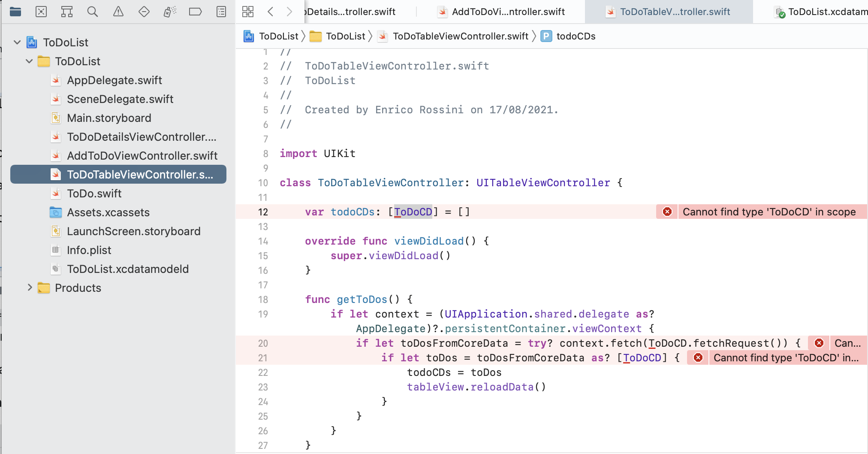Open LaunchScreen.storyboard file
This screenshot has height=454, width=868.
pyautogui.click(x=133, y=231)
